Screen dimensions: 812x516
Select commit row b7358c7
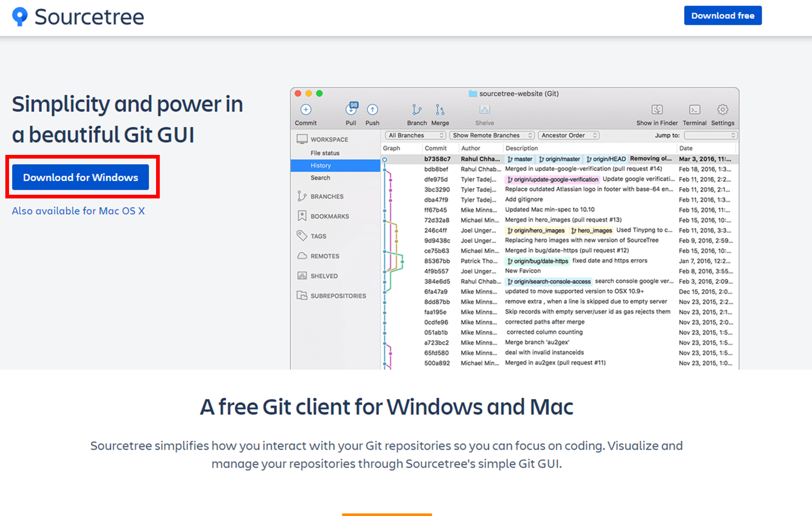(x=559, y=159)
